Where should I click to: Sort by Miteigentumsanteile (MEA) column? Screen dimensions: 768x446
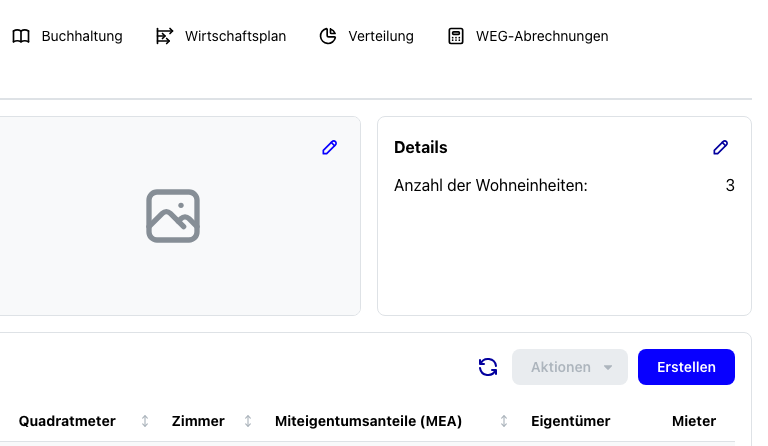pos(504,421)
